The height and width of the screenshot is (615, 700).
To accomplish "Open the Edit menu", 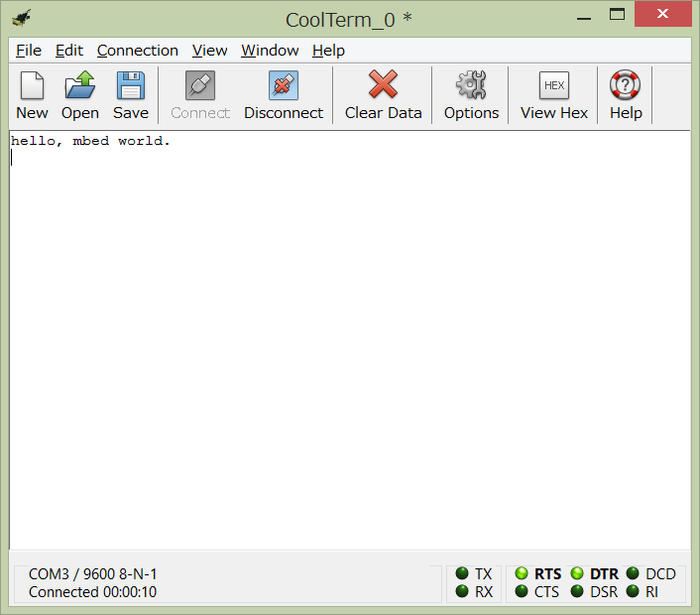I will pos(69,51).
